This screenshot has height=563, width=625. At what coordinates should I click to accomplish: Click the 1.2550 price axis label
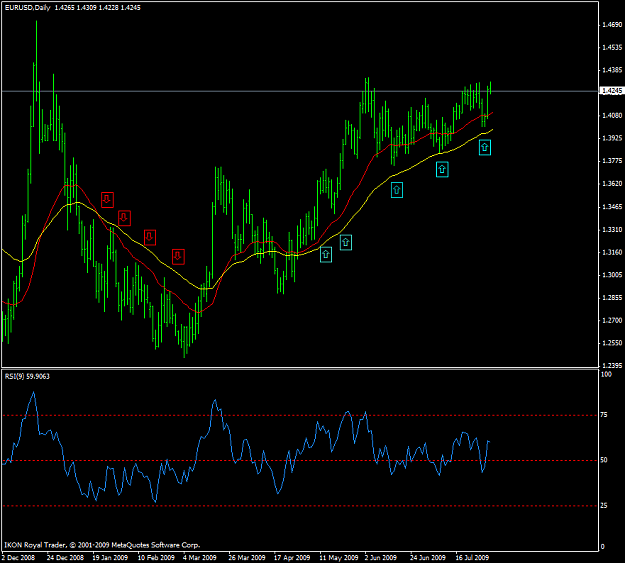tap(612, 343)
